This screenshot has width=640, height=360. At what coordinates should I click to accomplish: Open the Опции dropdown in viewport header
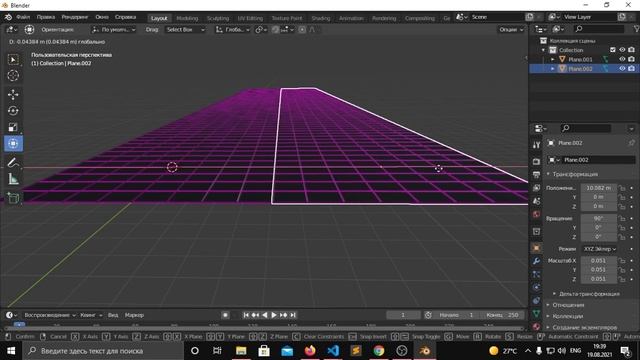click(x=511, y=29)
